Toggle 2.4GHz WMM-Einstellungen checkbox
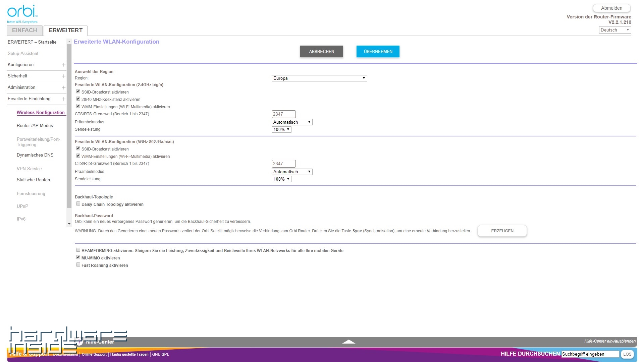 pyautogui.click(x=78, y=106)
